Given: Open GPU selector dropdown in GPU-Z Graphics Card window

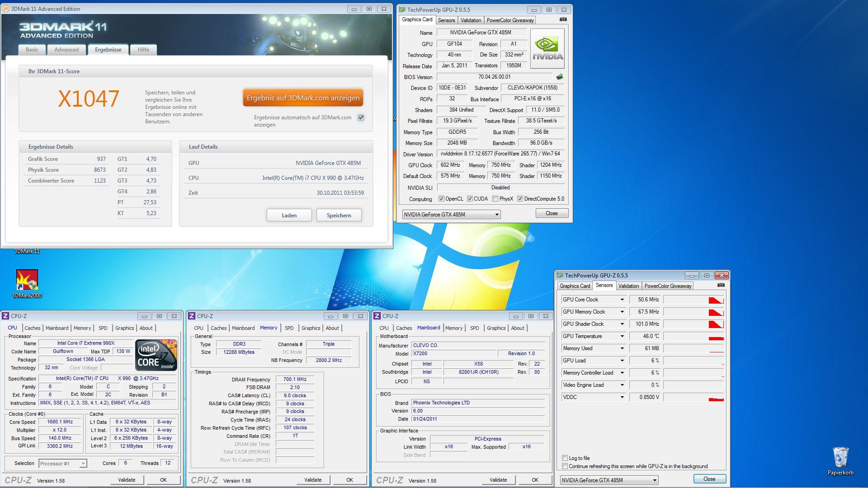Looking at the screenshot, I should [x=451, y=215].
